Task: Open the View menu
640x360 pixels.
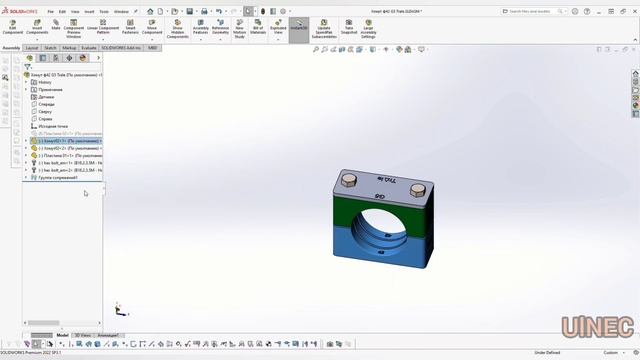Action: (75, 12)
